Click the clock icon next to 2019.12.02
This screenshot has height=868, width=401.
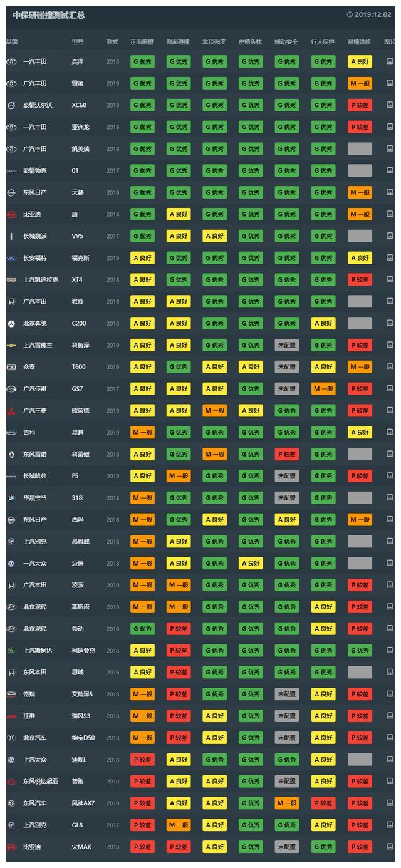[x=350, y=14]
